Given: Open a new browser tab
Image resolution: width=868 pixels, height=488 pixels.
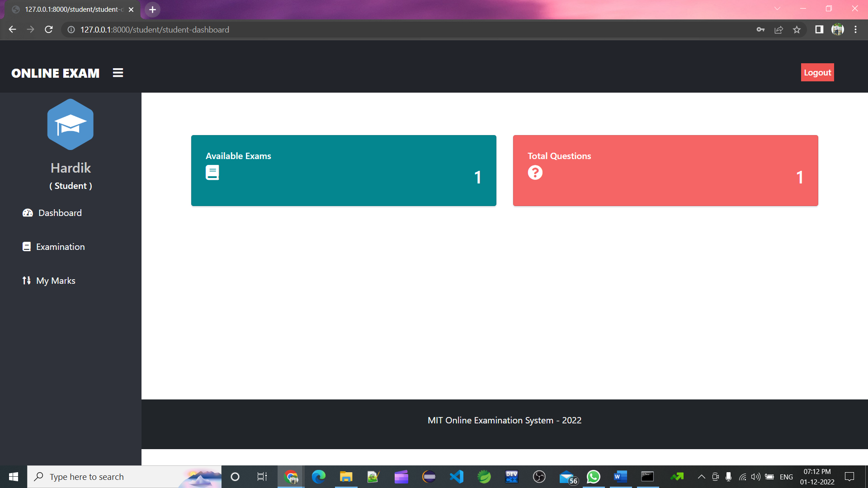Looking at the screenshot, I should click(152, 9).
